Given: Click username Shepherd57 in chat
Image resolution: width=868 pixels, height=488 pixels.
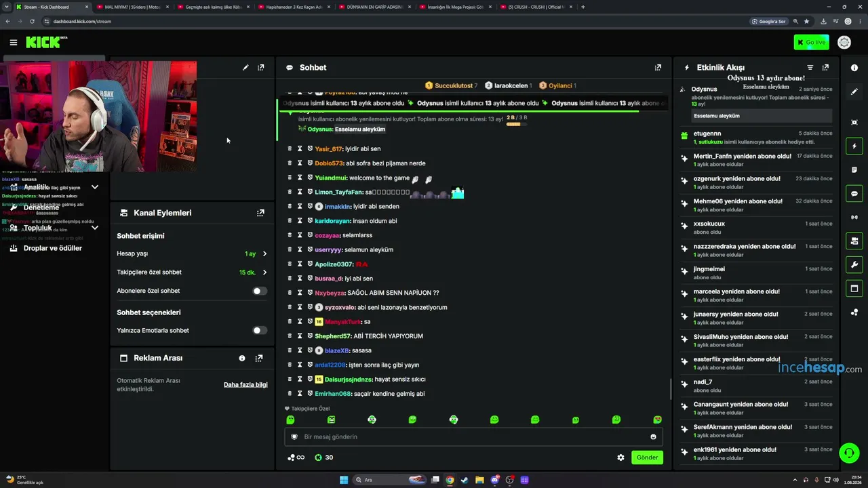Looking at the screenshot, I should pos(333,336).
